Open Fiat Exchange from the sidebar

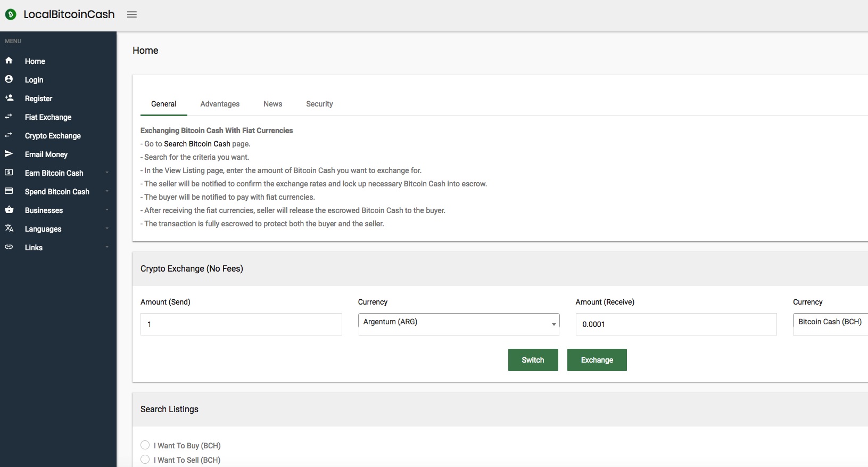point(48,117)
